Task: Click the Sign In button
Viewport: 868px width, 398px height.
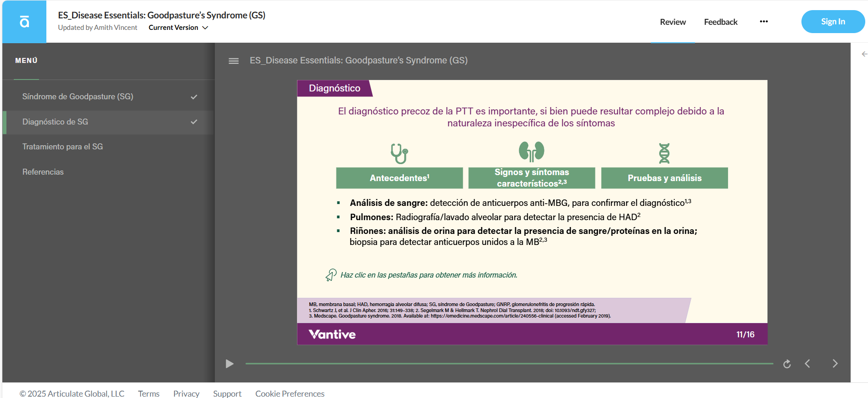Action: (833, 22)
